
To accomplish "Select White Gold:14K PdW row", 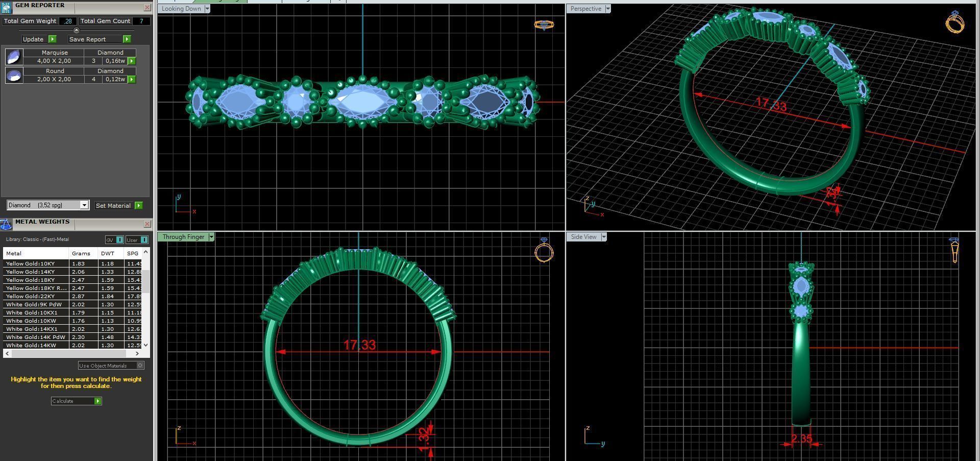I will tap(72, 337).
